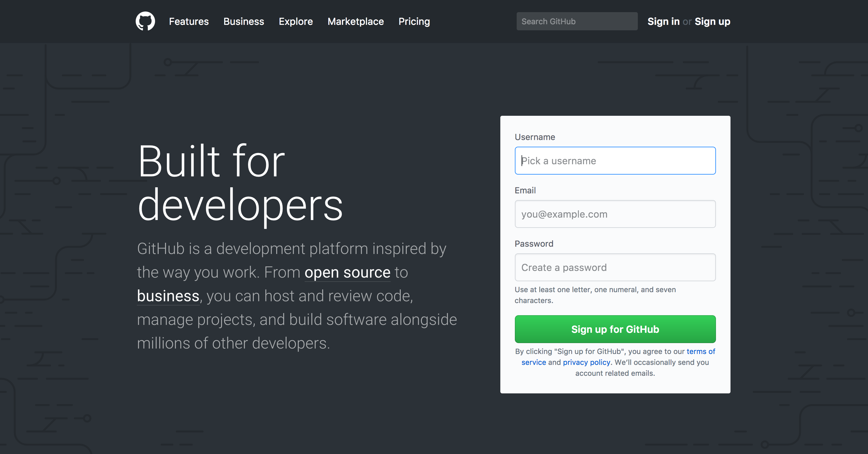The height and width of the screenshot is (454, 868).
Task: Click the GitHub Octocat logo
Action: point(145,21)
